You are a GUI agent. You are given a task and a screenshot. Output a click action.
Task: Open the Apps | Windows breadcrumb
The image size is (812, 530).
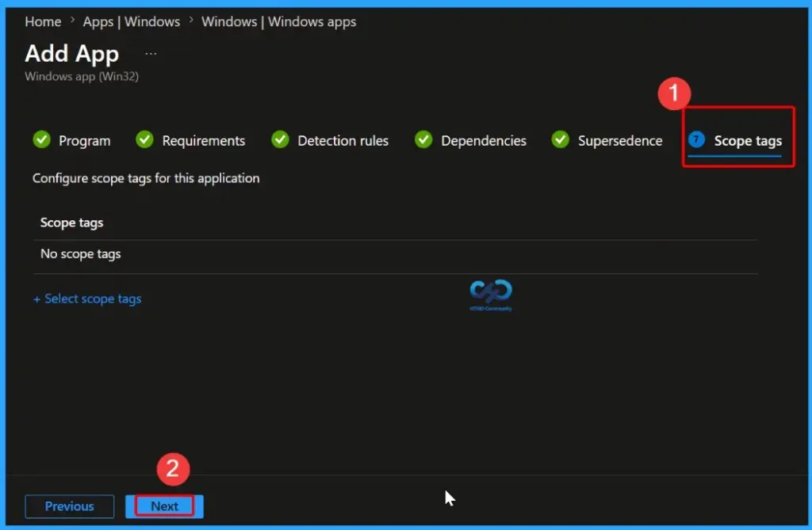tap(132, 21)
